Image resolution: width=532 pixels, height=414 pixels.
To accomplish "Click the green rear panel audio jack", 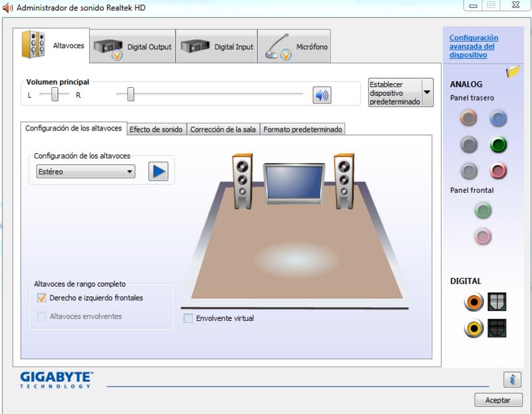I will pyautogui.click(x=498, y=144).
